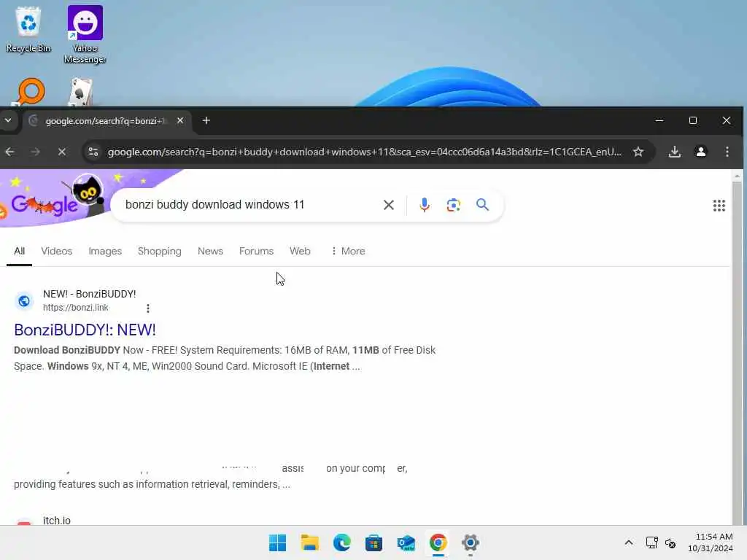747x560 pixels.
Task: Open a new Chrome tab
Action: click(206, 120)
